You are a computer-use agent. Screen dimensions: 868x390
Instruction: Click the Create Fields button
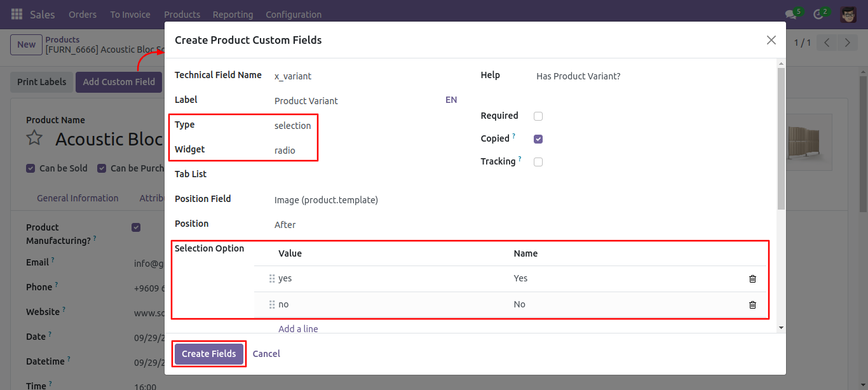coord(209,354)
